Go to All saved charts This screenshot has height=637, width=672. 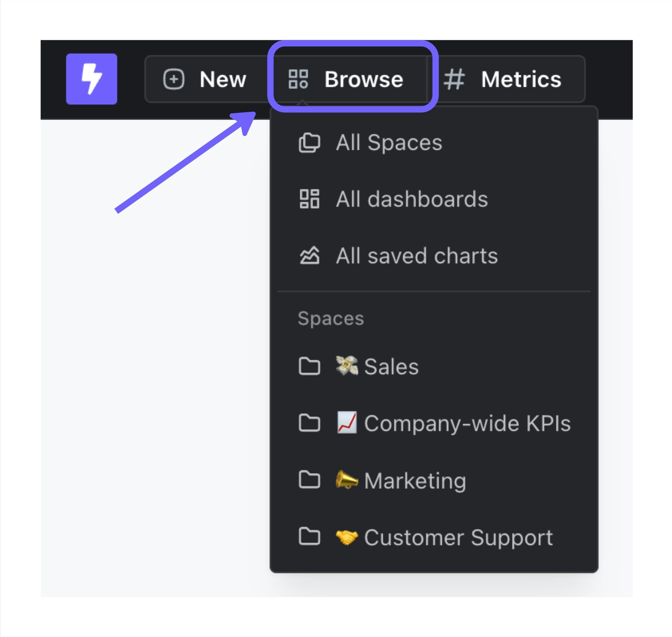pyautogui.click(x=416, y=255)
